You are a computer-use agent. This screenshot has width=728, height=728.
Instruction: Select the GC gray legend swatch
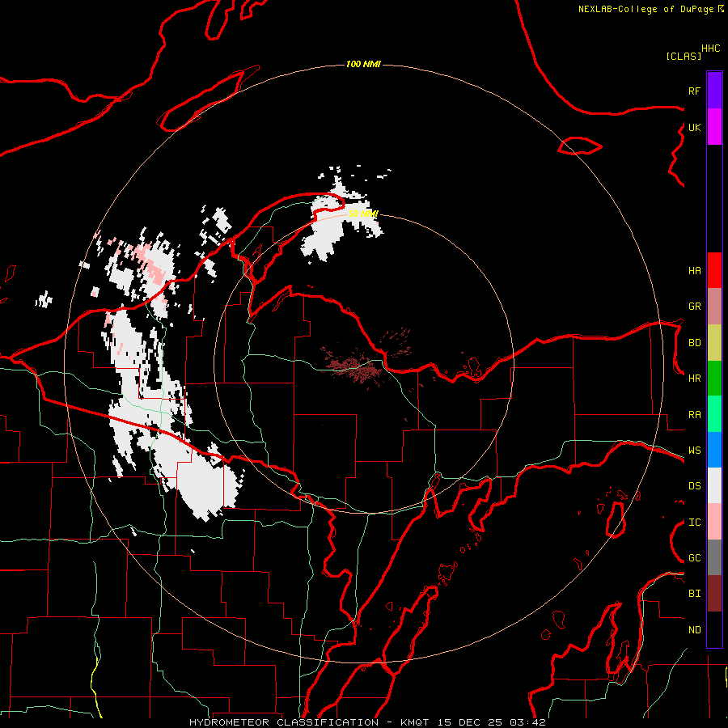(714, 557)
